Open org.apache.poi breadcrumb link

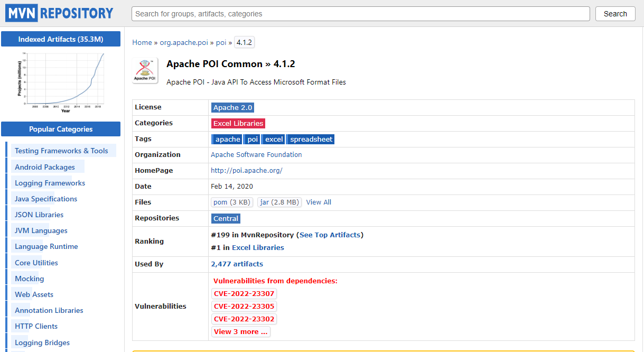(184, 42)
